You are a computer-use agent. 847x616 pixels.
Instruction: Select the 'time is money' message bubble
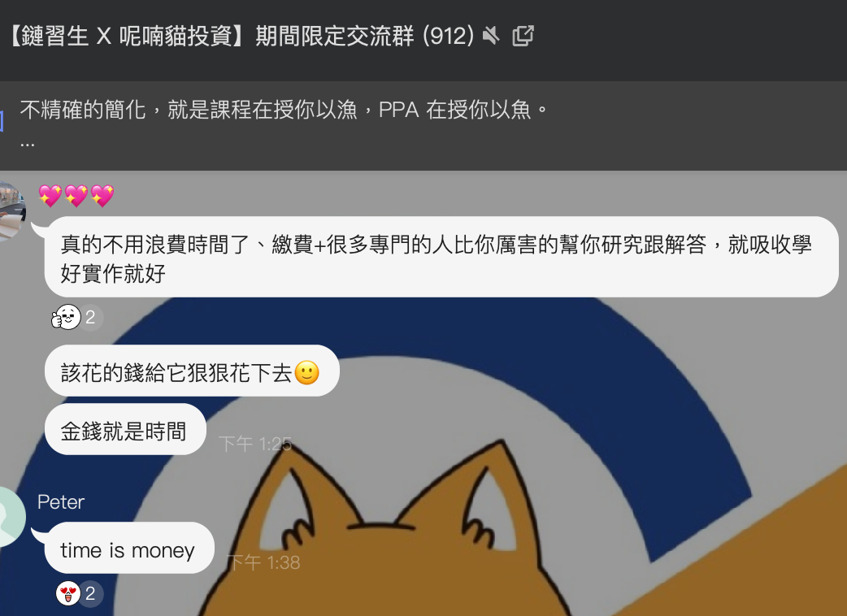point(129,548)
